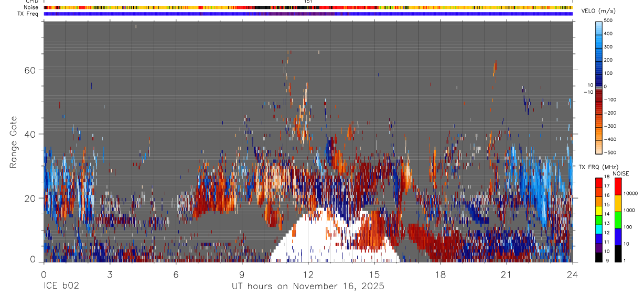Click the 'ICE b02' radar beam label
644x297 pixels.
pos(61,287)
